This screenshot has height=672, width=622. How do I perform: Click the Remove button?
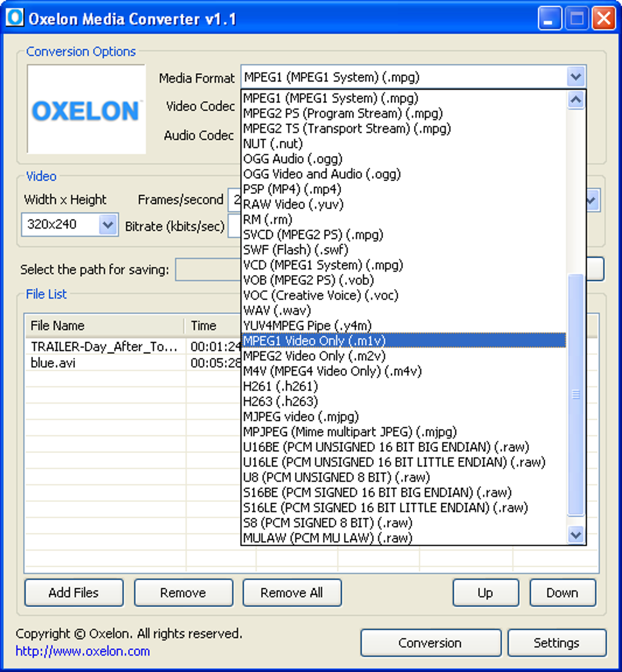coord(184,593)
